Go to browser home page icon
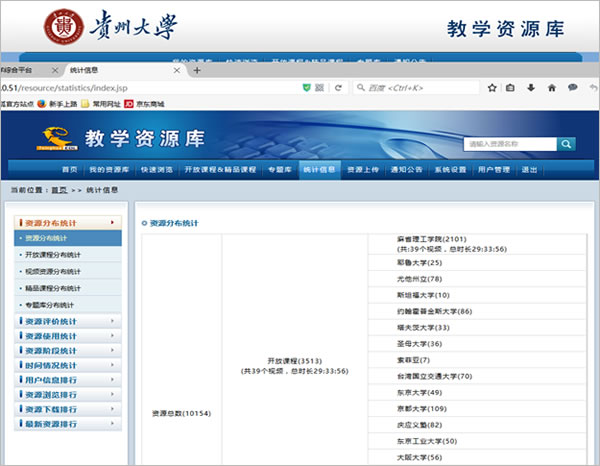600x466 pixels. pos(551,87)
